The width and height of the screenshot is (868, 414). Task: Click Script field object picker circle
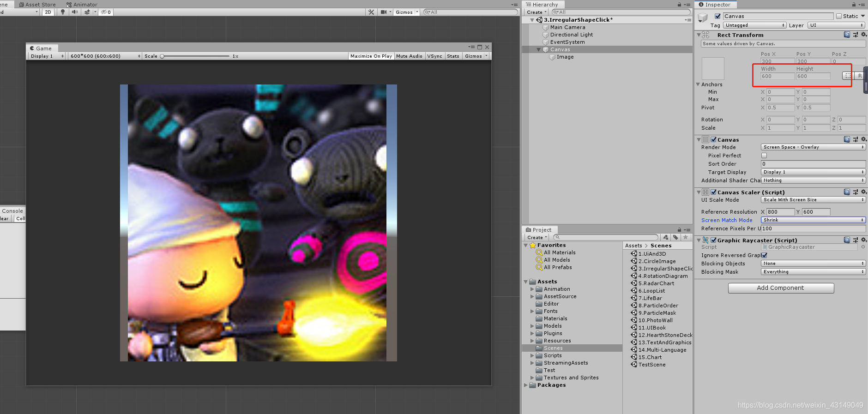(x=863, y=247)
